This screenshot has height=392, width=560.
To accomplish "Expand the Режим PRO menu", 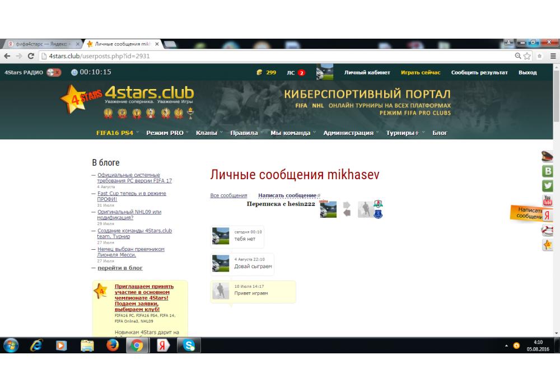I will (165, 133).
